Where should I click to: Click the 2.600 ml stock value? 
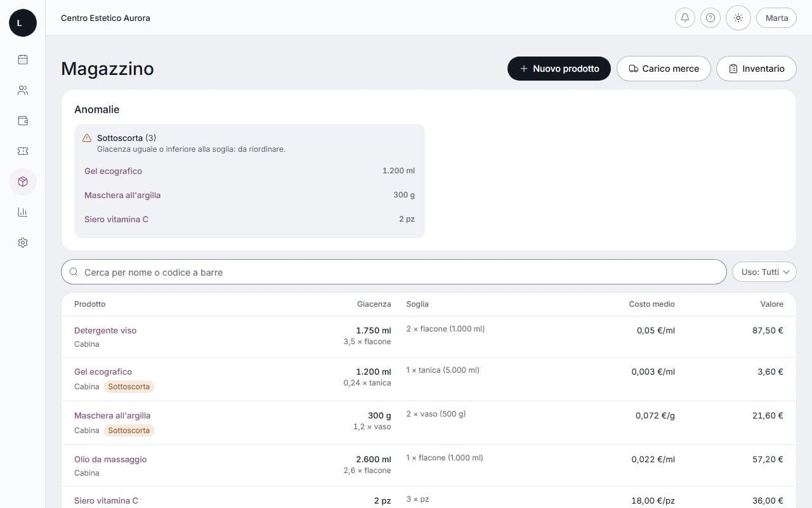[x=374, y=459]
